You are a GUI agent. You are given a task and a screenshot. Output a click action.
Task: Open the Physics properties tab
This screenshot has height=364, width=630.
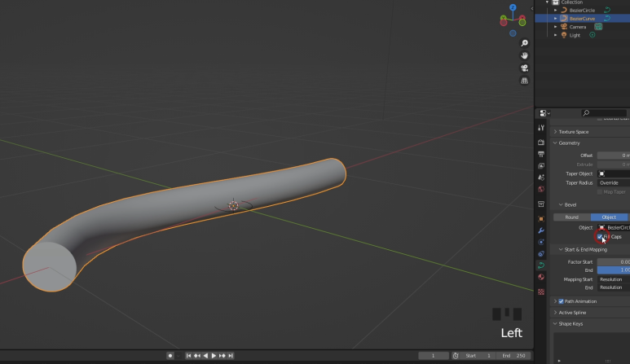541,242
